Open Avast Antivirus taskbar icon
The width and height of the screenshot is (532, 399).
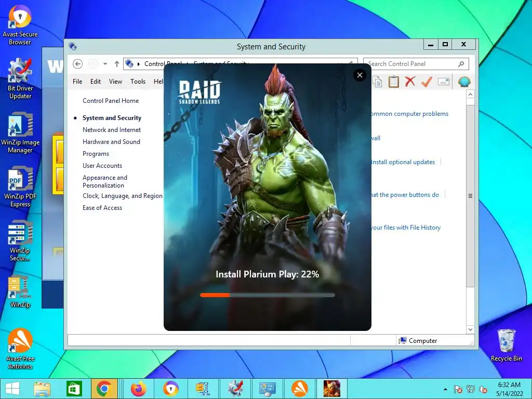point(300,389)
